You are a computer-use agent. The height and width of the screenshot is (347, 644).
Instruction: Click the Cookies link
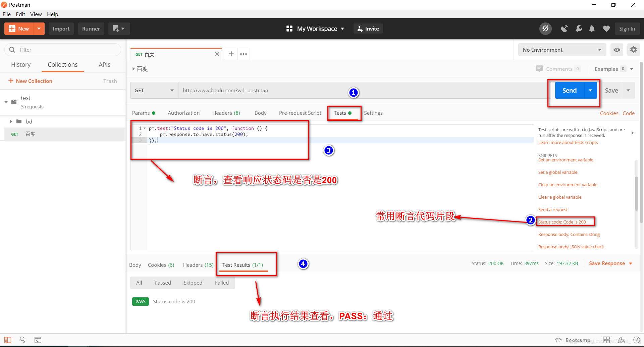pos(609,113)
